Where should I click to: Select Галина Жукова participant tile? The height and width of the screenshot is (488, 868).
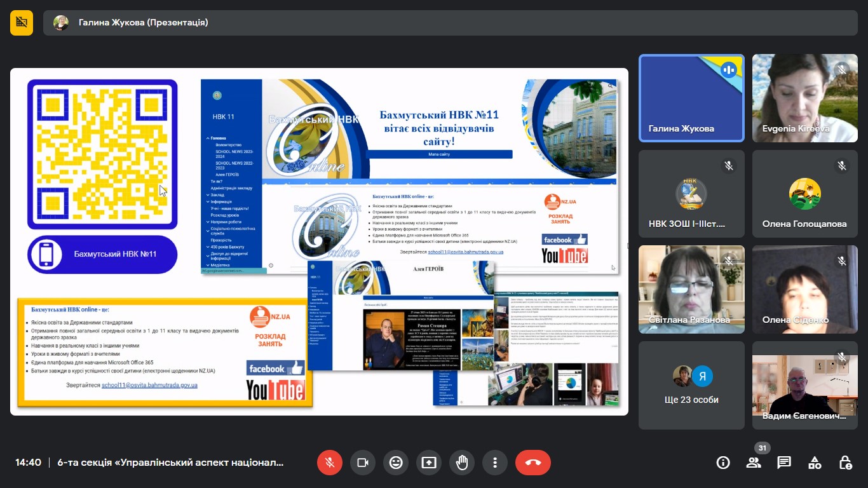(691, 98)
